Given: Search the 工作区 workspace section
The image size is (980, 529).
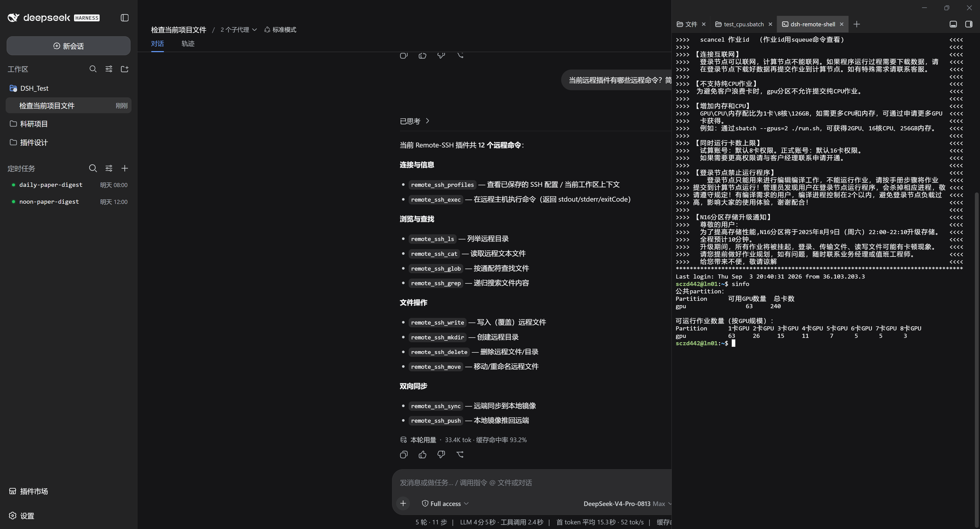Looking at the screenshot, I should [x=93, y=69].
